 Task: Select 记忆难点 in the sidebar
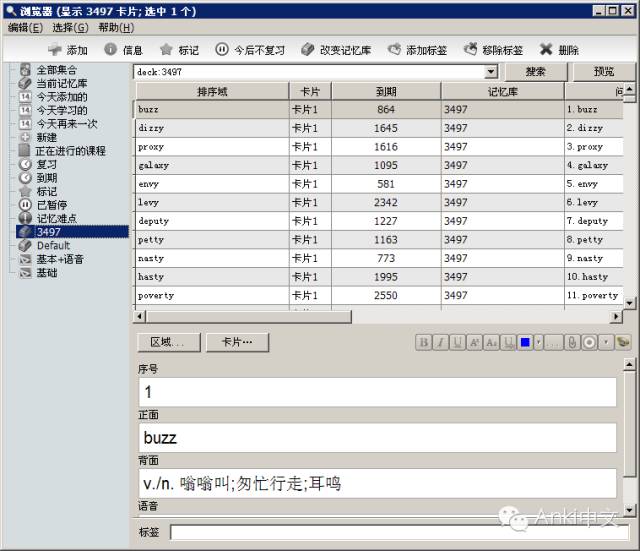[56, 218]
